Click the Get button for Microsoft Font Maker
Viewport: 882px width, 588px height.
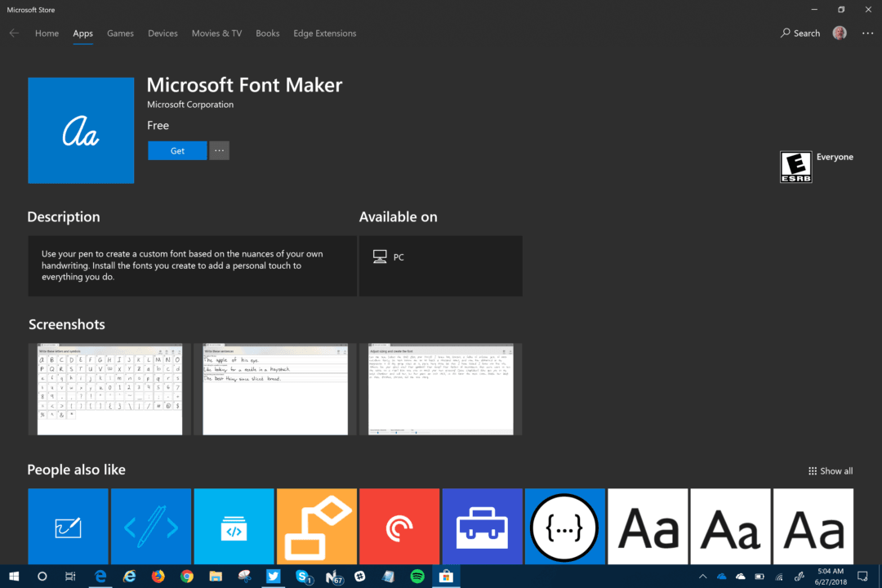point(177,150)
